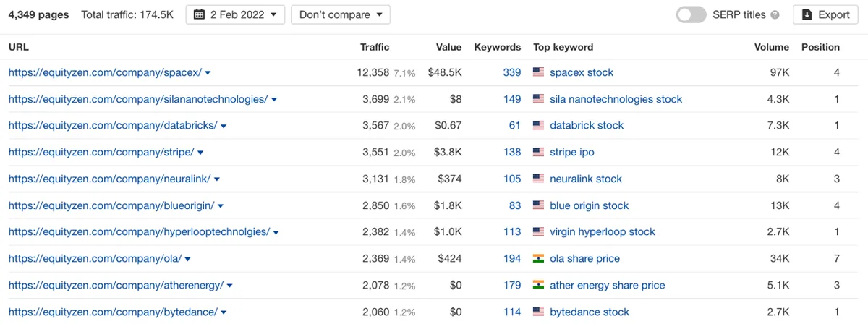Click the India flag beside ather energy share price
This screenshot has width=868, height=324.
tap(538, 285)
